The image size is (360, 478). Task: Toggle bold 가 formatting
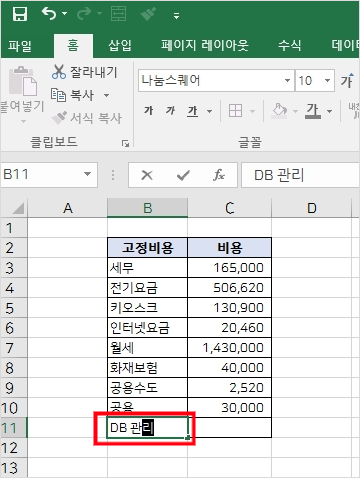point(149,111)
